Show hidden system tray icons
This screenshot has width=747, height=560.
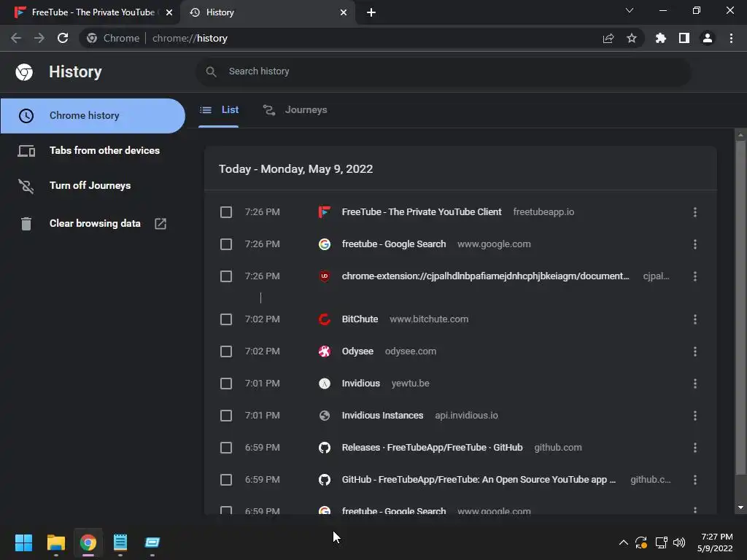click(623, 542)
